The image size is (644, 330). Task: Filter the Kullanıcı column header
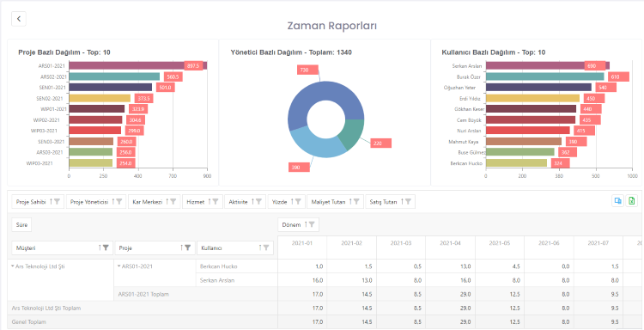tap(266, 247)
